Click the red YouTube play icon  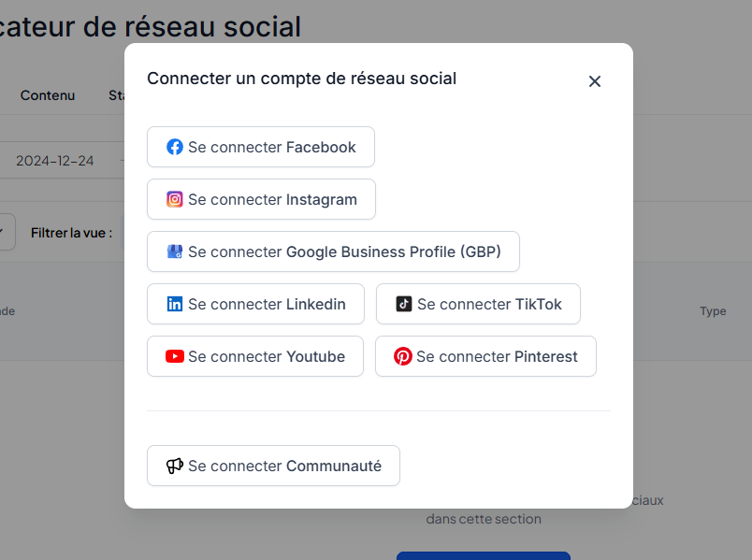click(175, 356)
